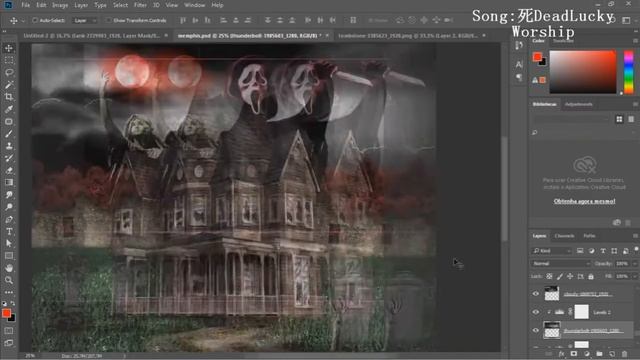Select the Horizontal Type tool
The image size is (640, 360).
pos(9,231)
